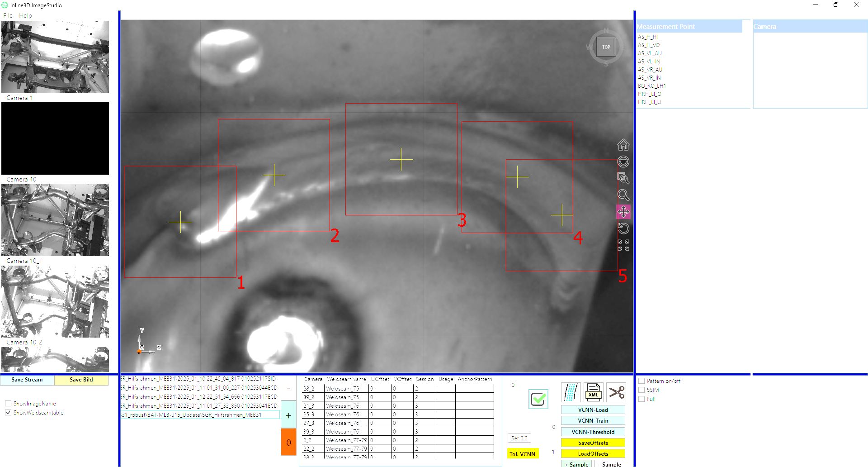The height and width of the screenshot is (467, 868).
Task: Click the VCNN-Load button
Action: click(x=593, y=410)
